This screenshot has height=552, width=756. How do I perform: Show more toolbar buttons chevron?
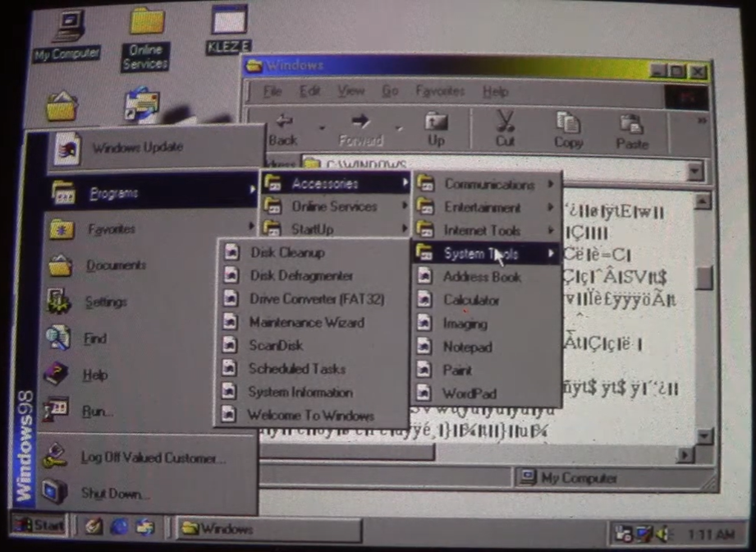pyautogui.click(x=702, y=120)
